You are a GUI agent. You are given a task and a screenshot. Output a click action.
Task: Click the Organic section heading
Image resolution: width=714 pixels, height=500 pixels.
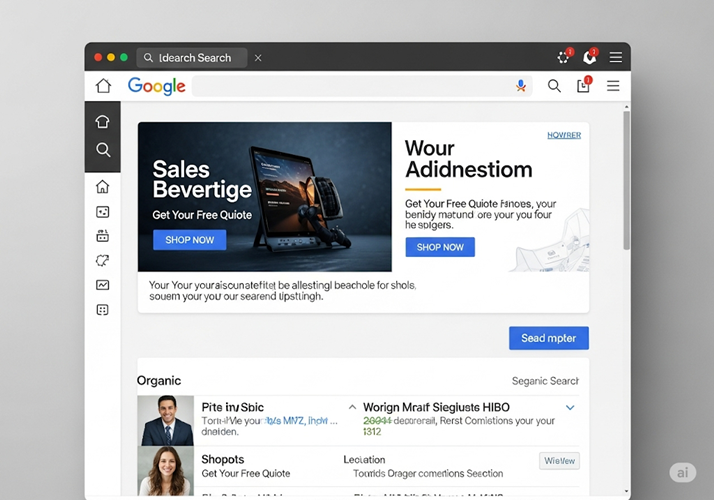point(159,381)
